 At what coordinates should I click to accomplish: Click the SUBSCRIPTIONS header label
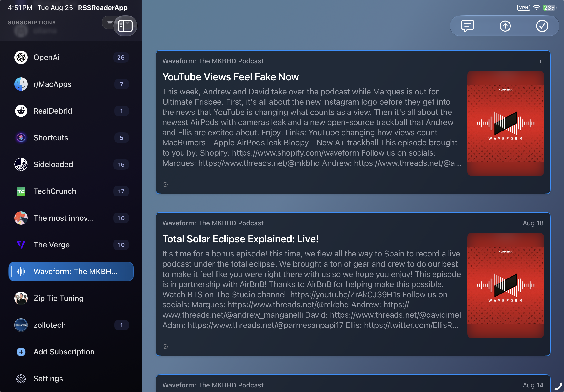32,23
